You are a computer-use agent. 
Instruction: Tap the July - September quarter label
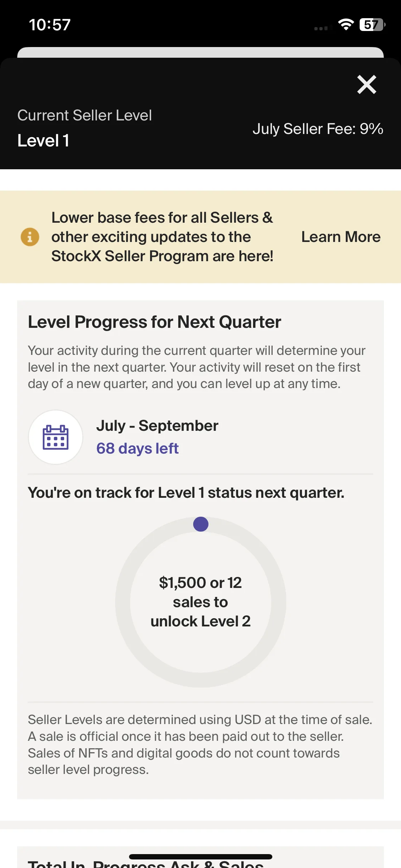pos(157,426)
